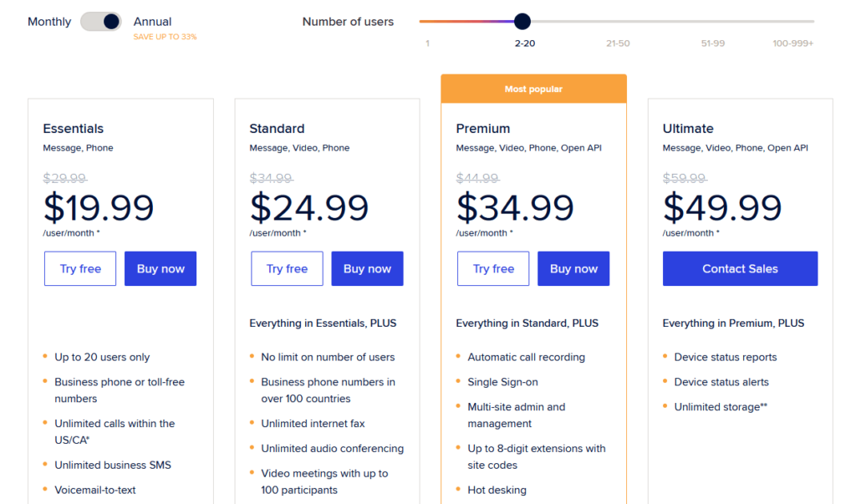This screenshot has height=504, width=856.
Task: Click the Ultimate plan title
Action: coord(688,129)
